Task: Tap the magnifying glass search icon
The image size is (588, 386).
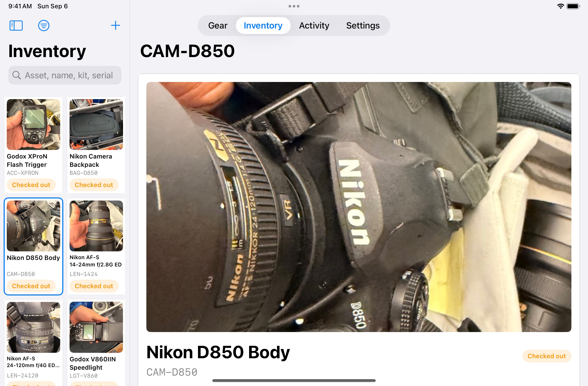Action: (x=17, y=75)
